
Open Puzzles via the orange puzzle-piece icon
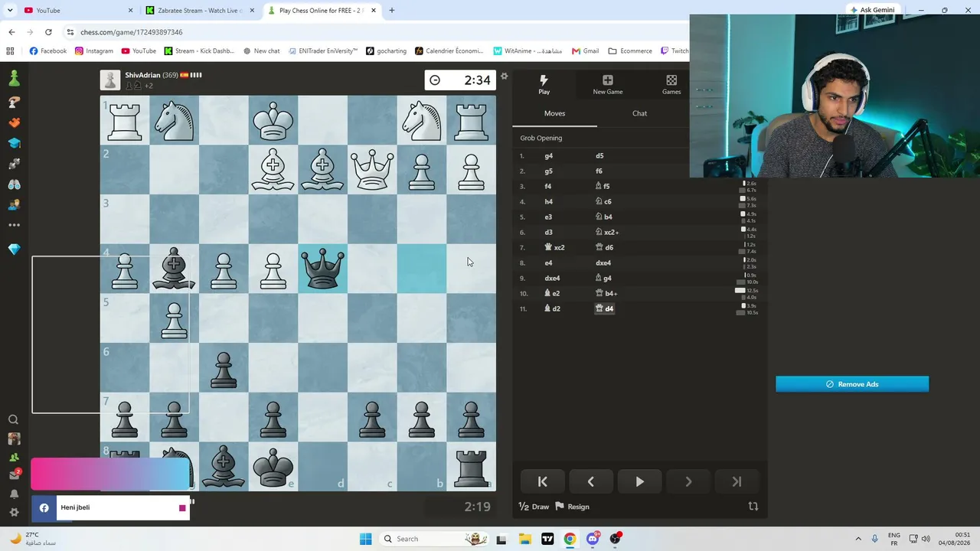(x=14, y=122)
